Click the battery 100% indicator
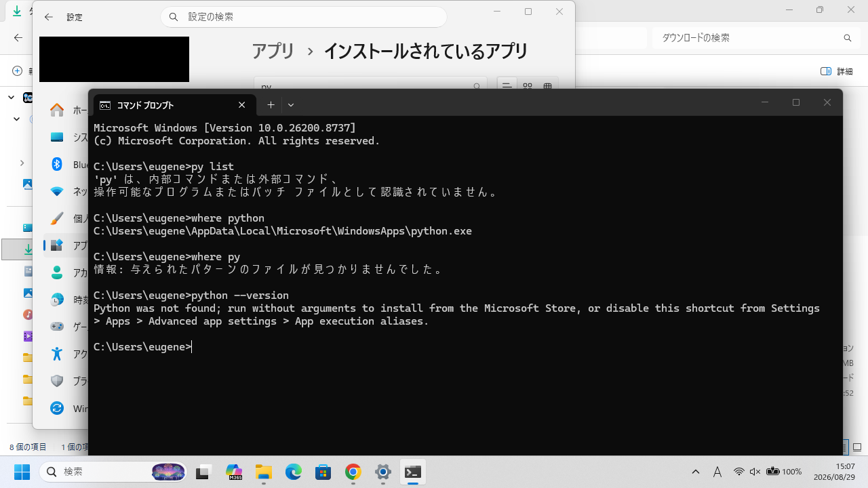 point(784,472)
